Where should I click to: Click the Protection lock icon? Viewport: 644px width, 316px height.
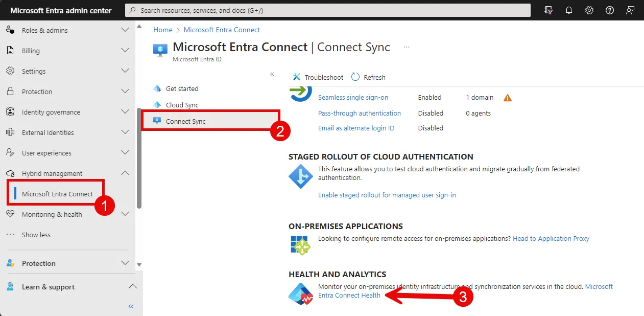click(10, 92)
